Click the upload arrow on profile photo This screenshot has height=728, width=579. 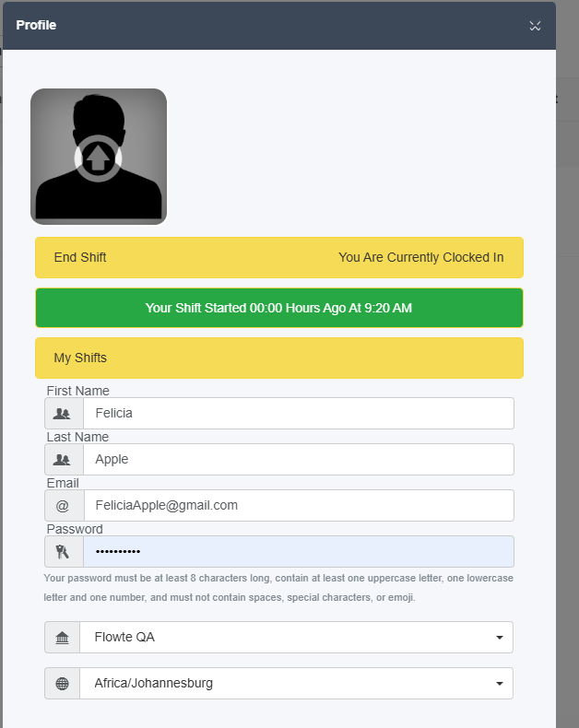(98, 159)
